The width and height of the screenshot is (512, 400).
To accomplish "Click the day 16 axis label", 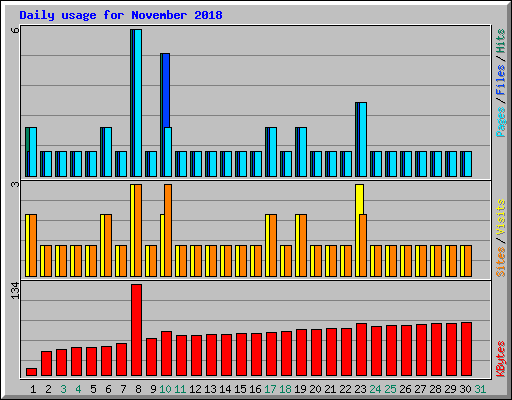I will point(255,389).
